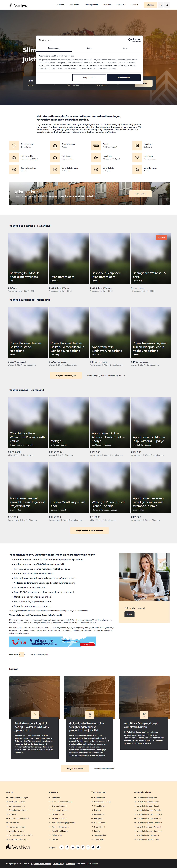
Task: Open footer link Chalet Invest
Action: [x=100, y=806]
